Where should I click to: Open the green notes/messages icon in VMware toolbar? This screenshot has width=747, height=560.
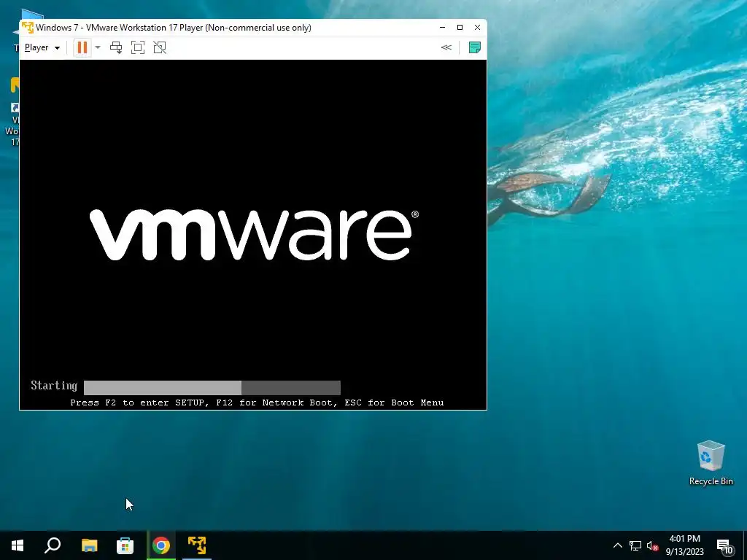474,47
